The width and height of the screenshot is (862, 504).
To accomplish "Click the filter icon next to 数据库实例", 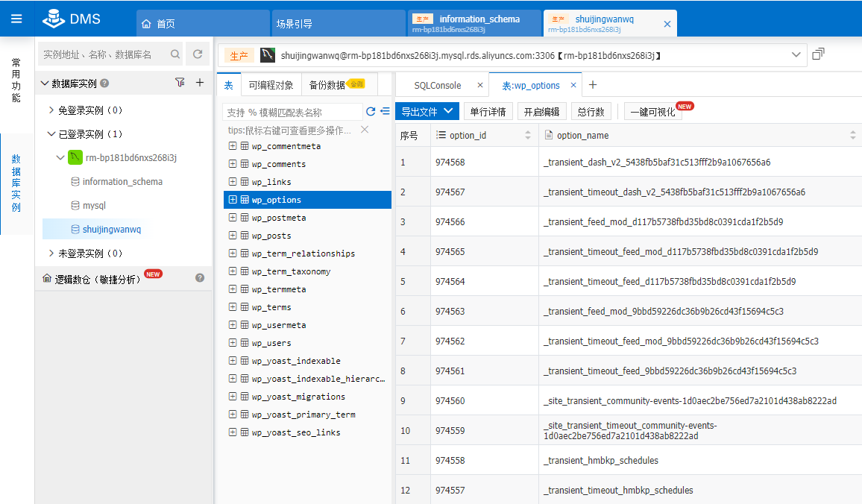I will [180, 83].
